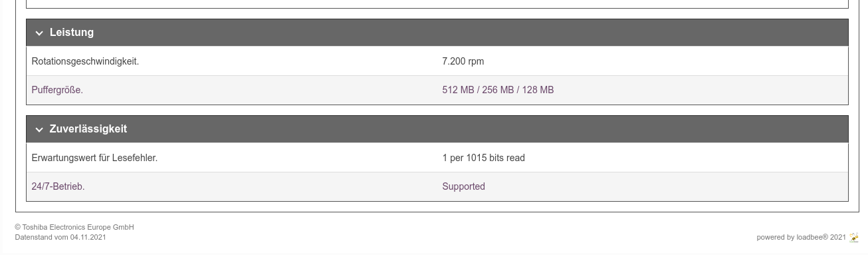Select the Puffergröße row label
Viewport: 868px width, 255px height.
pyautogui.click(x=57, y=90)
